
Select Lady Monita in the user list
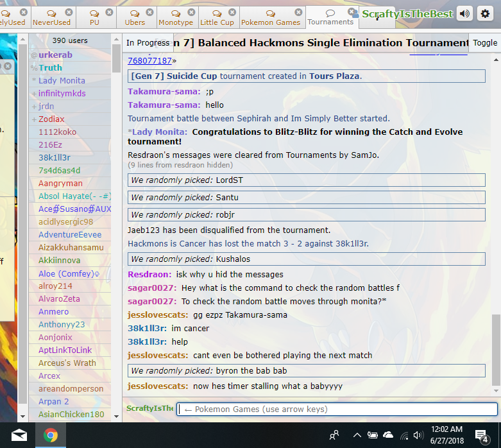coord(70,81)
